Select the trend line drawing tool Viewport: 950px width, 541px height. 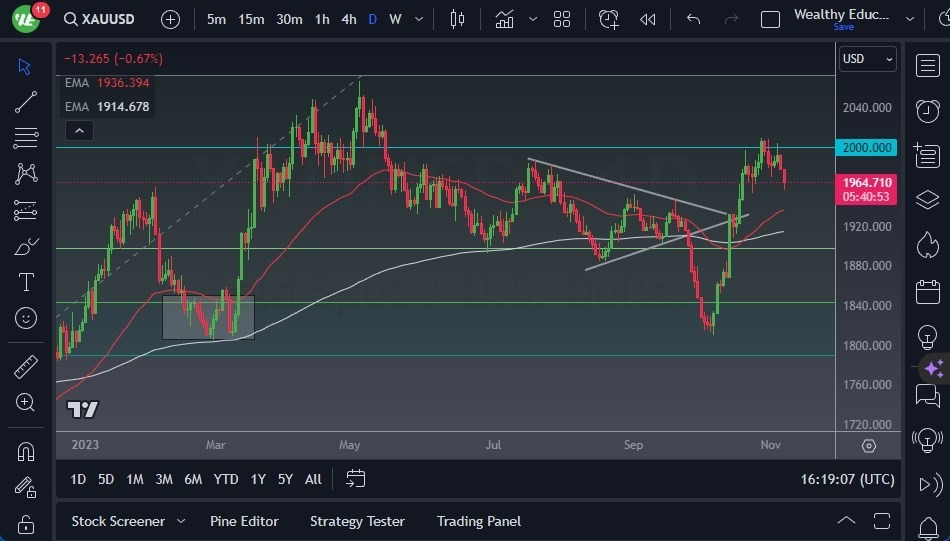[25, 102]
